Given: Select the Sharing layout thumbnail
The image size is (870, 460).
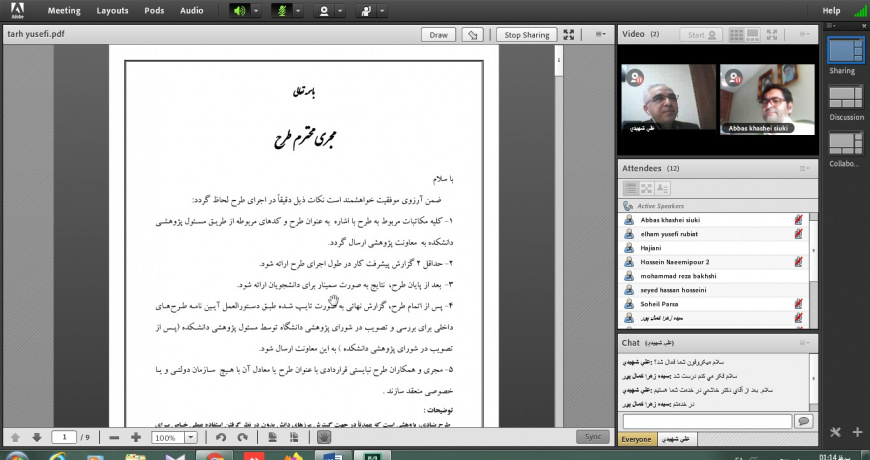Looking at the screenshot, I should (845, 50).
